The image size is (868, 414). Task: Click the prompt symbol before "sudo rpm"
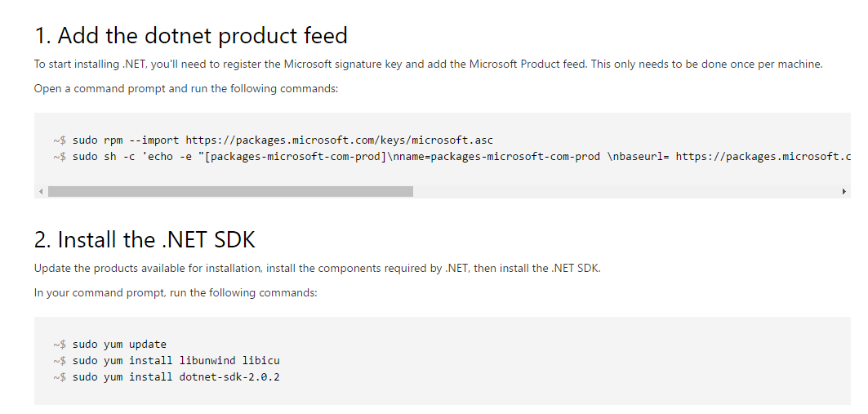pos(60,140)
